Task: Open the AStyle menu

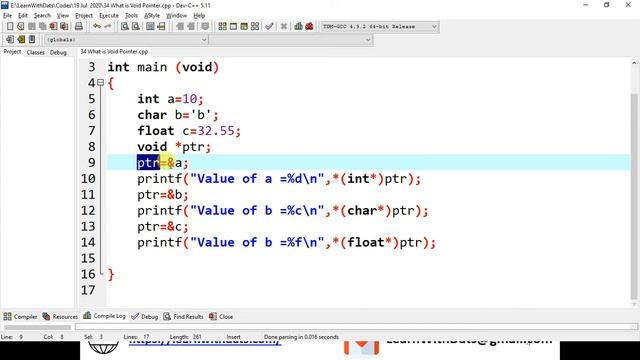Action: [x=152, y=16]
